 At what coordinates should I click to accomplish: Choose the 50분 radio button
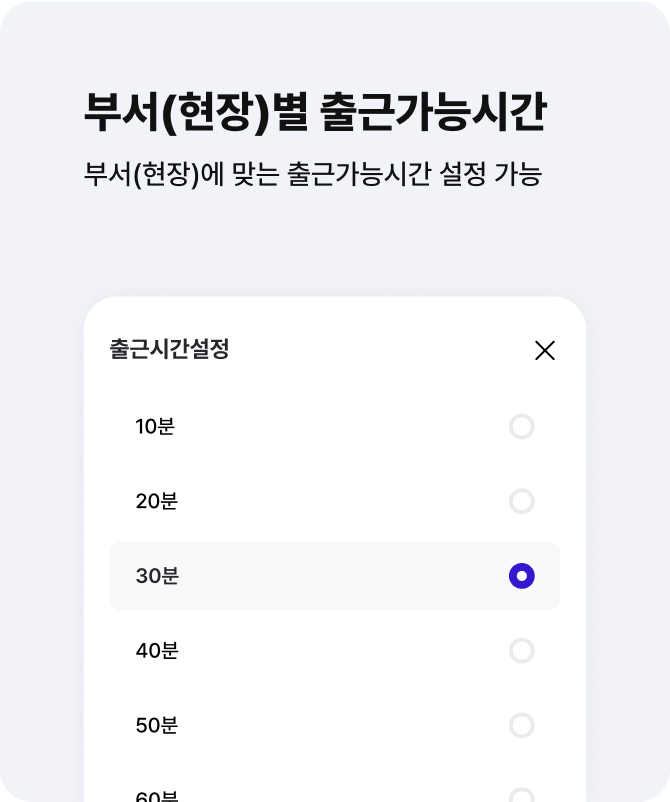click(x=522, y=725)
